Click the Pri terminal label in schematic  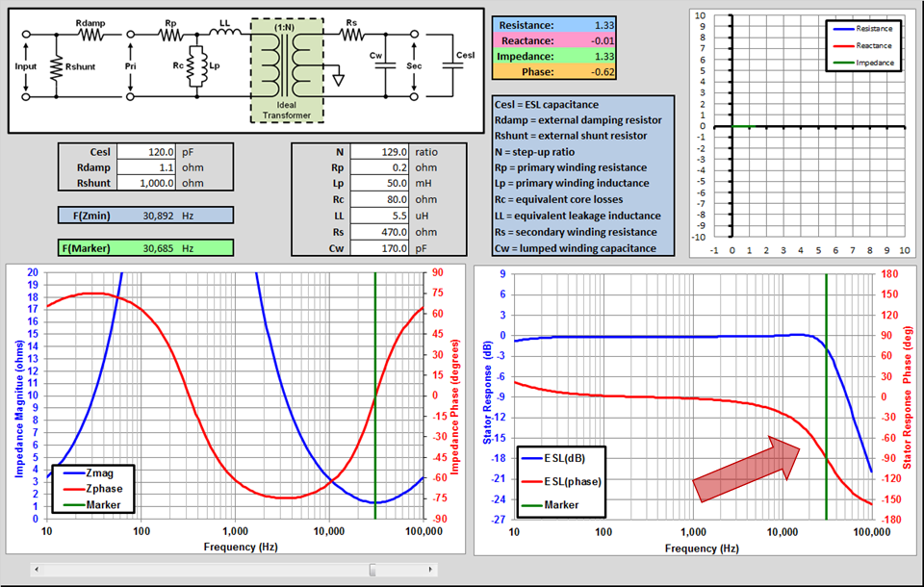pos(130,66)
